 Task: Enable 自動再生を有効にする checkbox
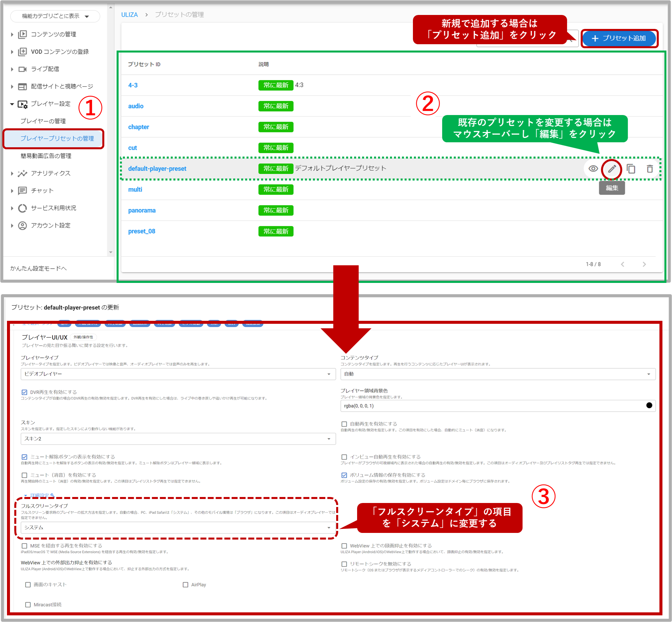(344, 424)
